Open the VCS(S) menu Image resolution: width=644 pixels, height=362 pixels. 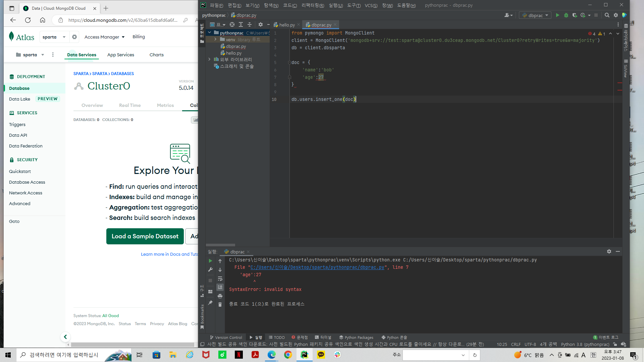371,5
